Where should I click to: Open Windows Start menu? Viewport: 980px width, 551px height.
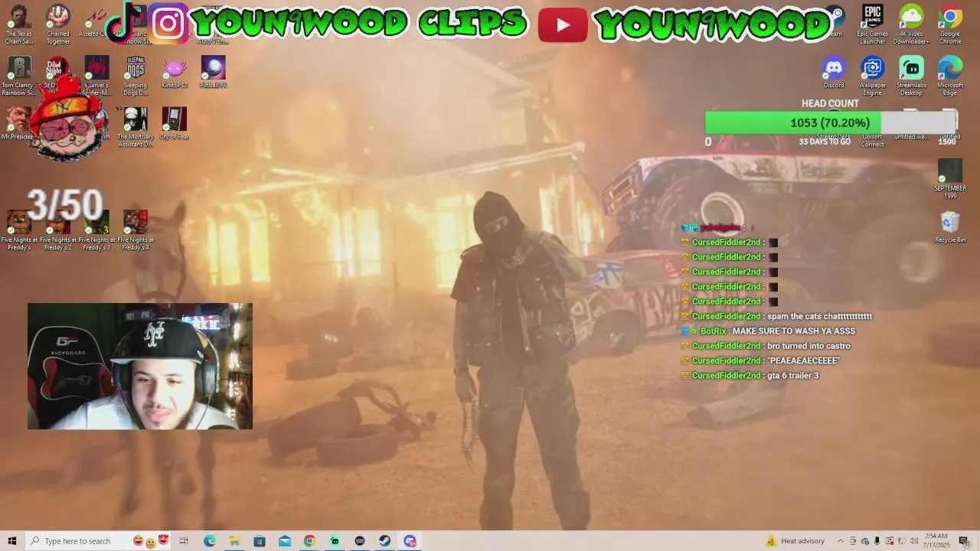pos(12,541)
